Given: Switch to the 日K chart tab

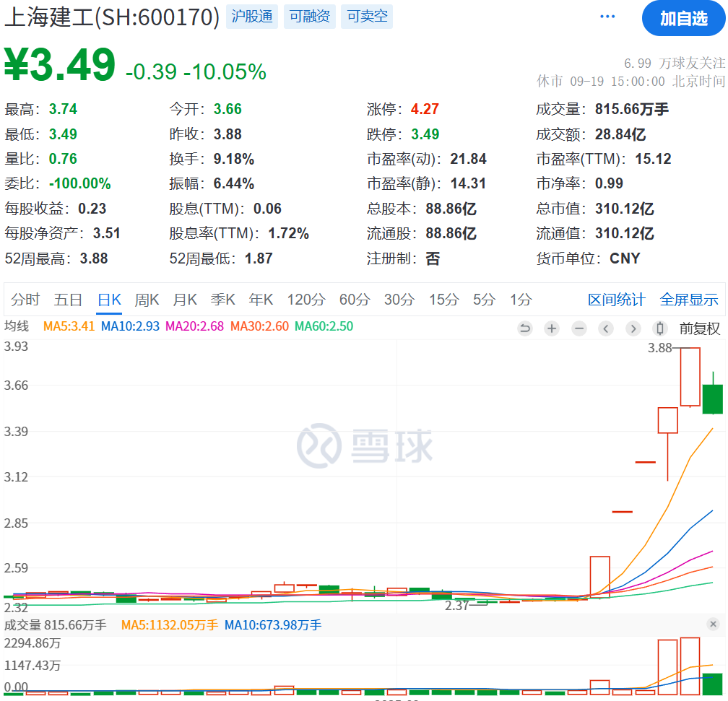Looking at the screenshot, I should click(x=110, y=300).
